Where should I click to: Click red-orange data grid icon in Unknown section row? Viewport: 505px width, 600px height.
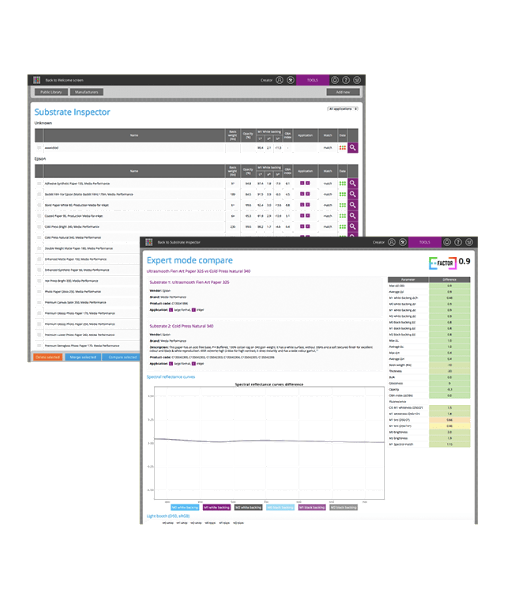pos(342,148)
